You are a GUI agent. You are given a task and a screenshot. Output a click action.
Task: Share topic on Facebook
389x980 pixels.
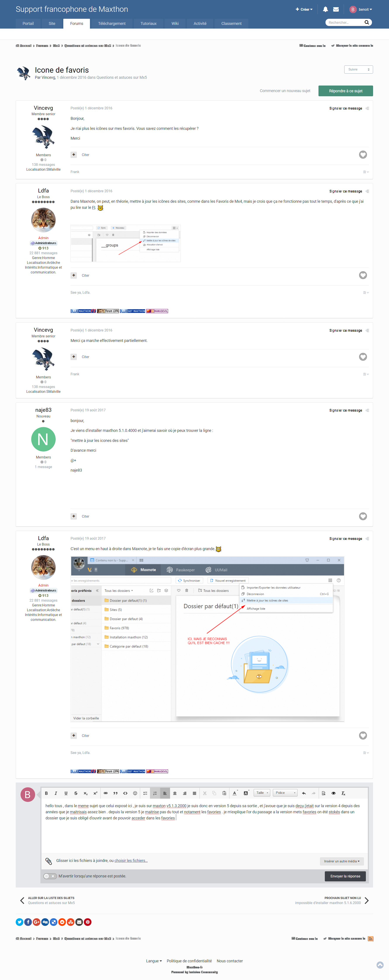click(x=28, y=922)
